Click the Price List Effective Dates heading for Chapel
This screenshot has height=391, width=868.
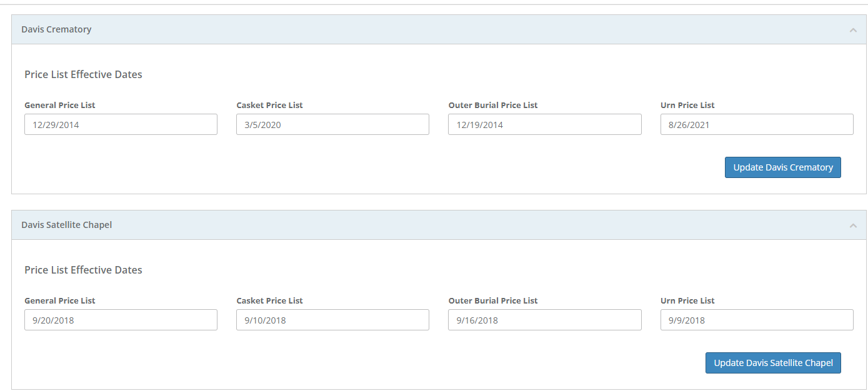tap(83, 269)
